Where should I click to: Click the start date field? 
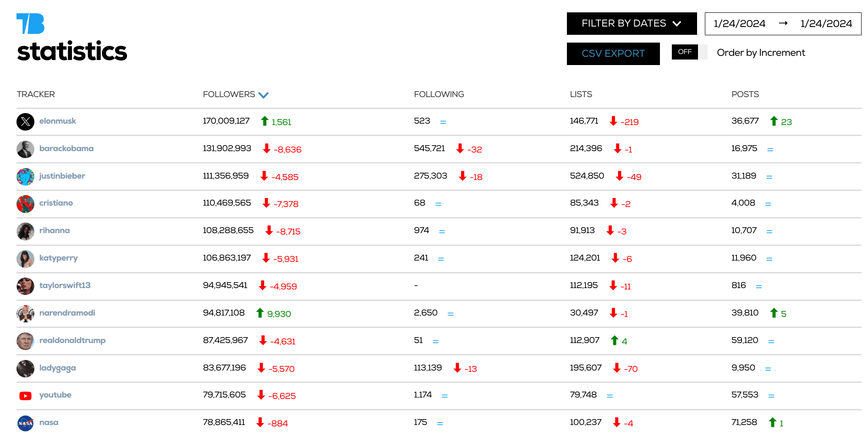pos(739,23)
